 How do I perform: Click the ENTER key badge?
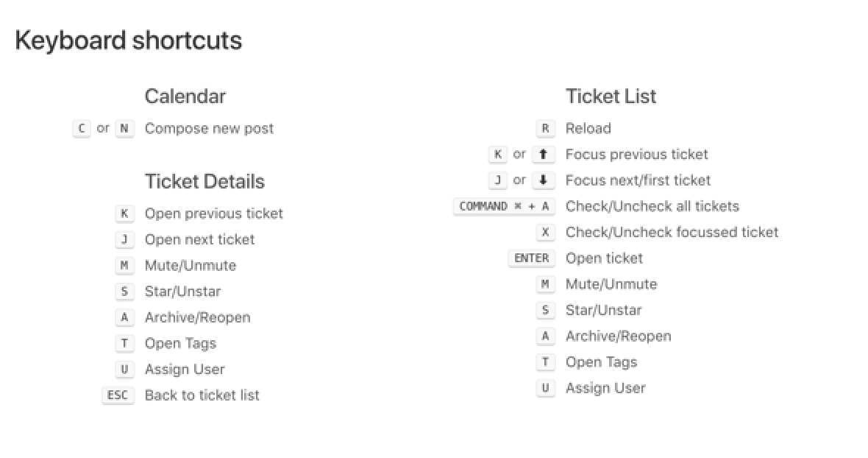point(531,258)
